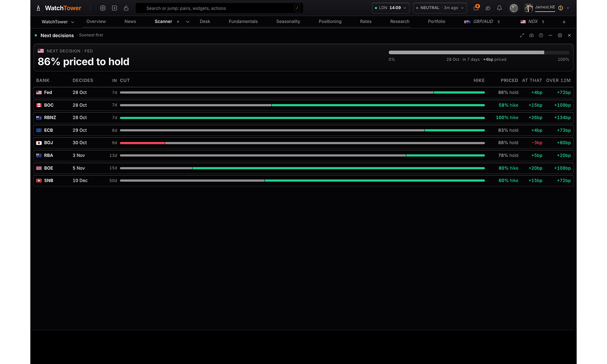Toggle the pin on the GBP/AUD tab
The height and width of the screenshot is (364, 607).
(x=499, y=22)
